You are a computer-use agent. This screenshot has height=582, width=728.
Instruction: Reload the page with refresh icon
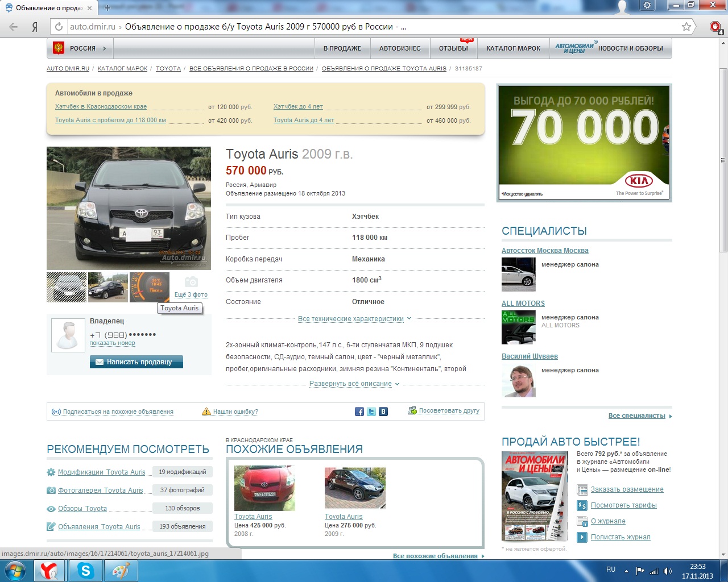tap(59, 27)
